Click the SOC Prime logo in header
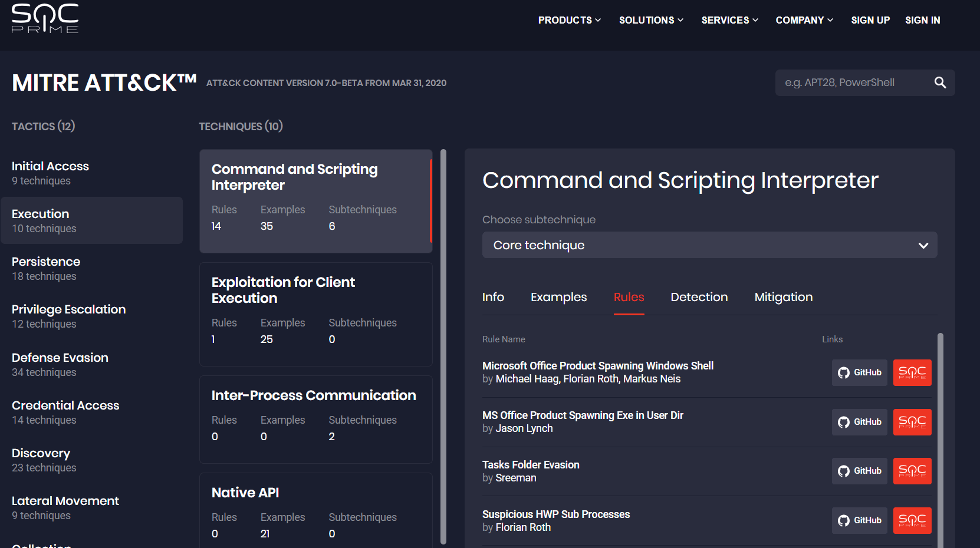The height and width of the screenshot is (548, 980). click(x=45, y=18)
